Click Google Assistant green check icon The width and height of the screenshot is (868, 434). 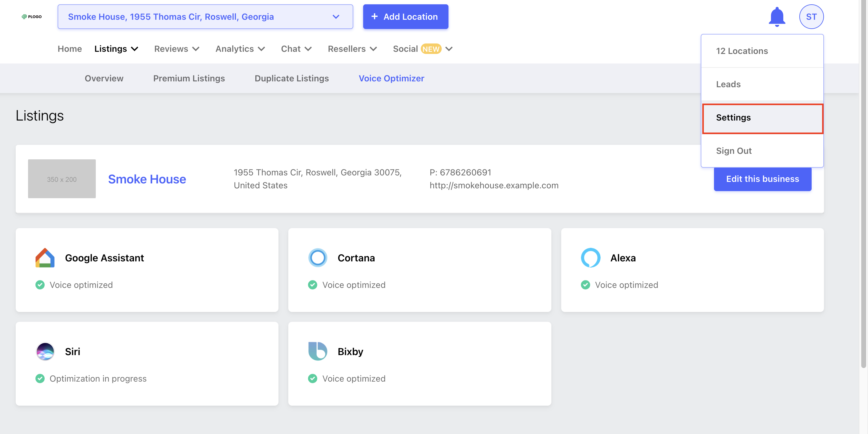(x=40, y=285)
